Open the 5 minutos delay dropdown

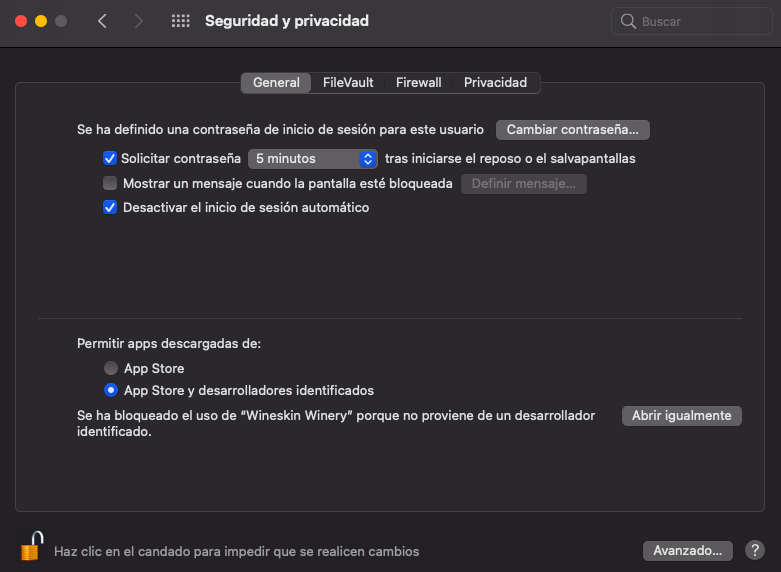(312, 158)
